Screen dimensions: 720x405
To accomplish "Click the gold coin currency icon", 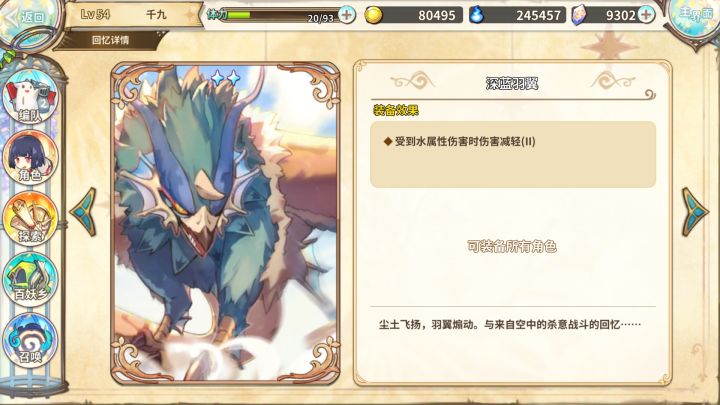I will pos(373,15).
